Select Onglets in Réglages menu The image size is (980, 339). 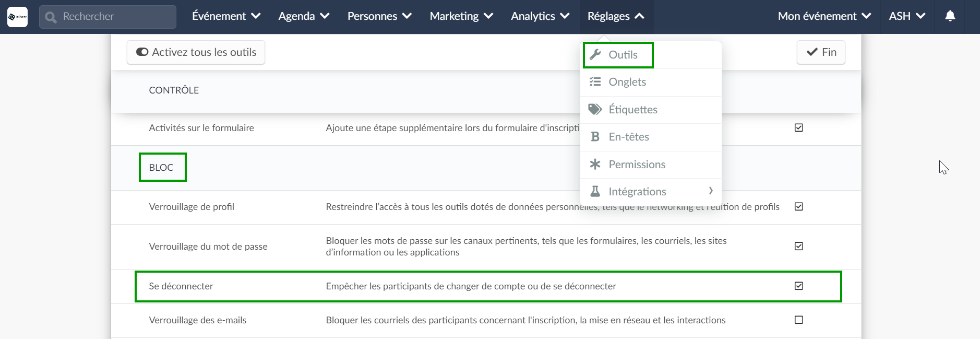651,82
